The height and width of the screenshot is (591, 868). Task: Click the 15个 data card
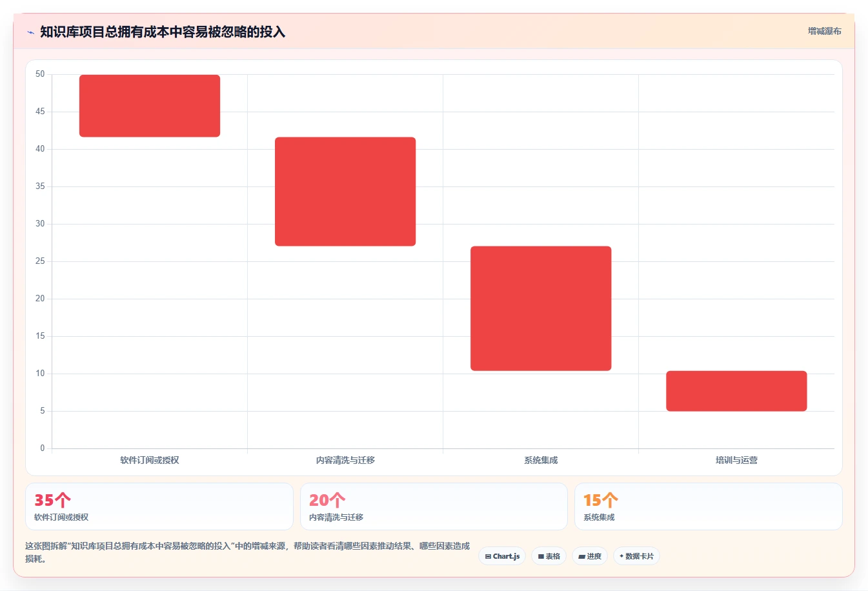pos(709,506)
